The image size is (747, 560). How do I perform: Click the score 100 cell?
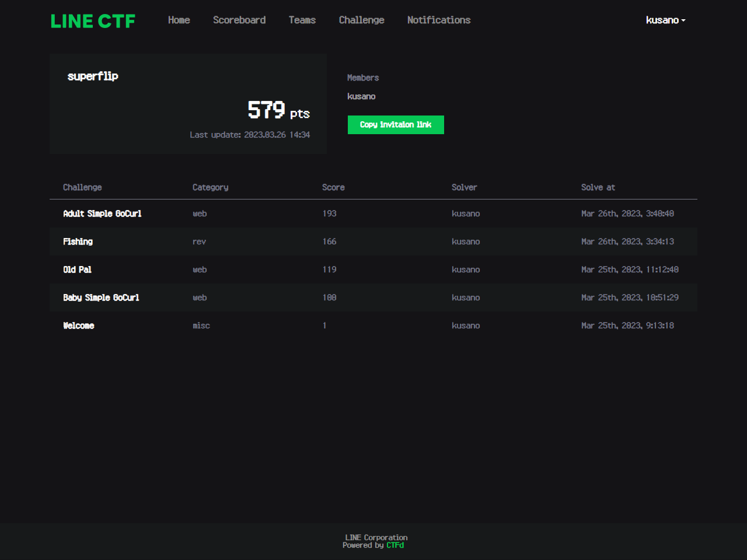(x=329, y=297)
